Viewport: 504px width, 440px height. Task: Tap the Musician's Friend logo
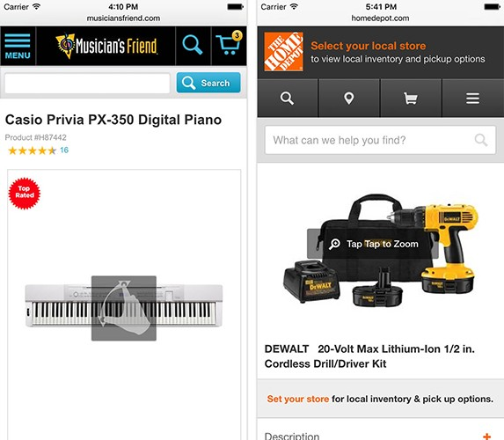click(x=106, y=46)
